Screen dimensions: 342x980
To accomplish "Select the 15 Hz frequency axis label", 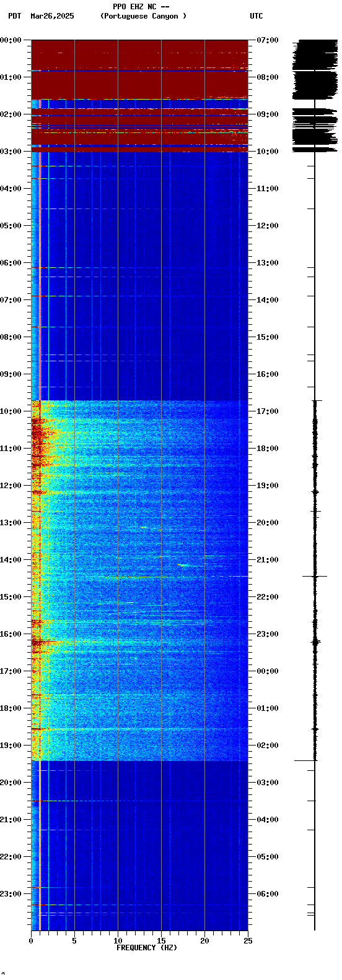I will [x=161, y=941].
